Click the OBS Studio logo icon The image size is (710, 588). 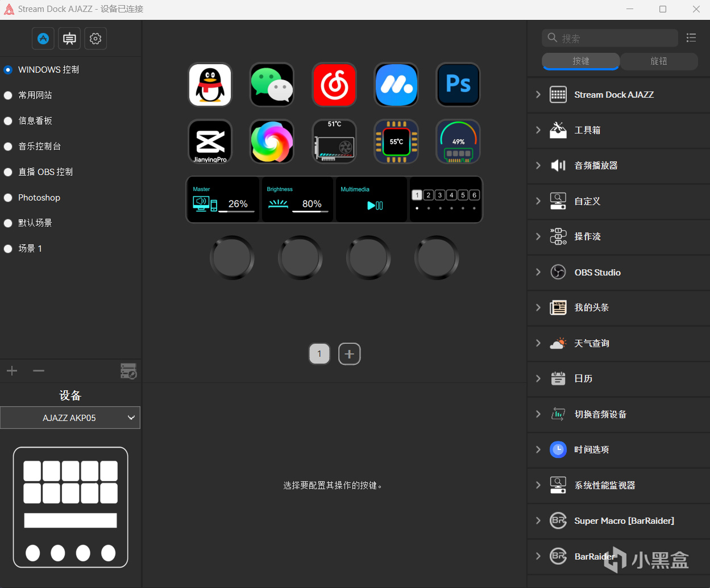tap(558, 272)
